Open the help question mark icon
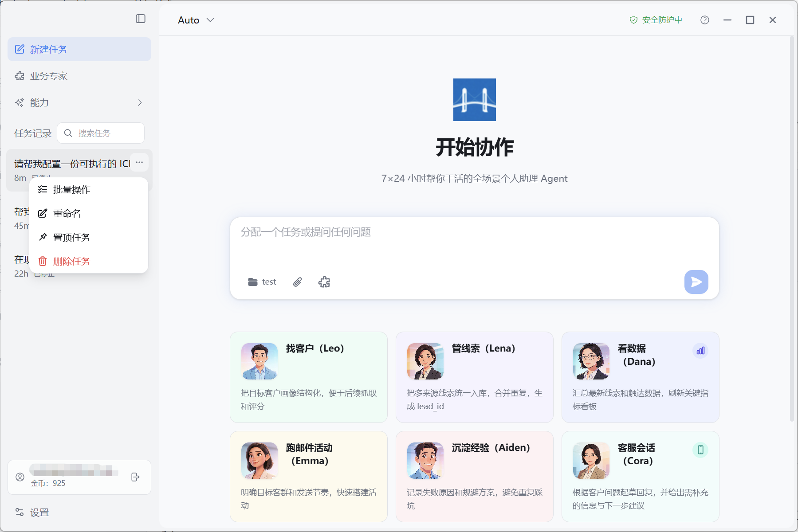The height and width of the screenshot is (532, 798). pos(705,20)
